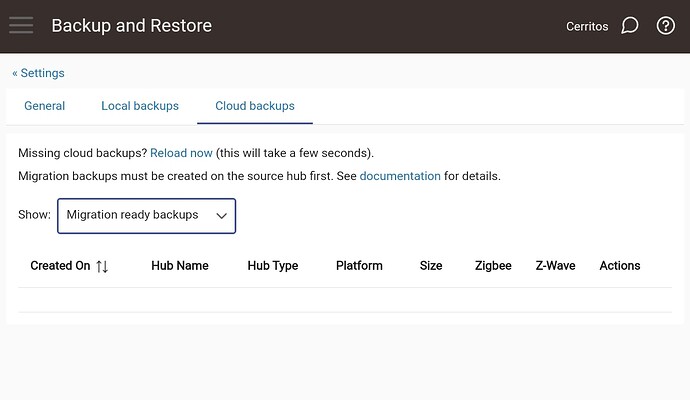Click the Platform column header
This screenshot has width=690, height=400.
[359, 266]
